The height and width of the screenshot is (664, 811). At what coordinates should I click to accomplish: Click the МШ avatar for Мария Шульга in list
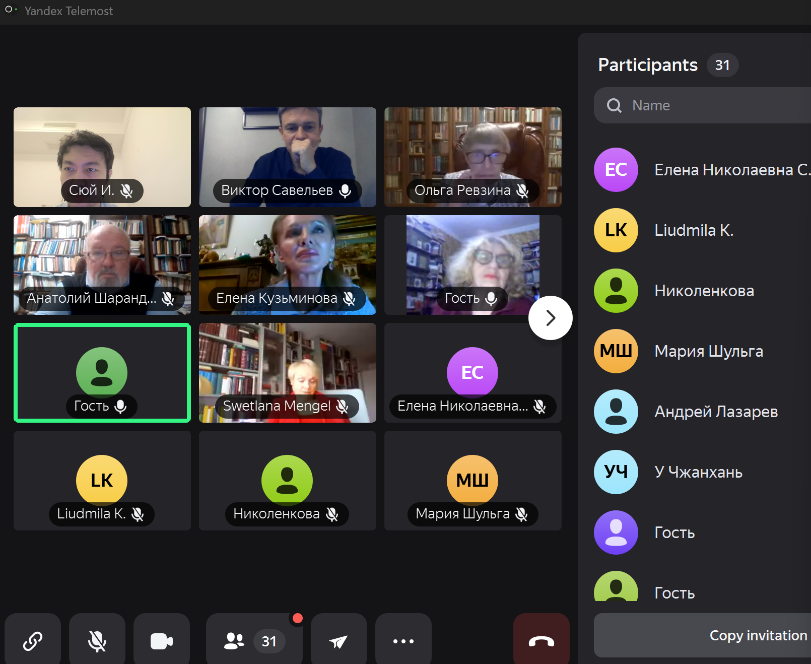pyautogui.click(x=616, y=351)
